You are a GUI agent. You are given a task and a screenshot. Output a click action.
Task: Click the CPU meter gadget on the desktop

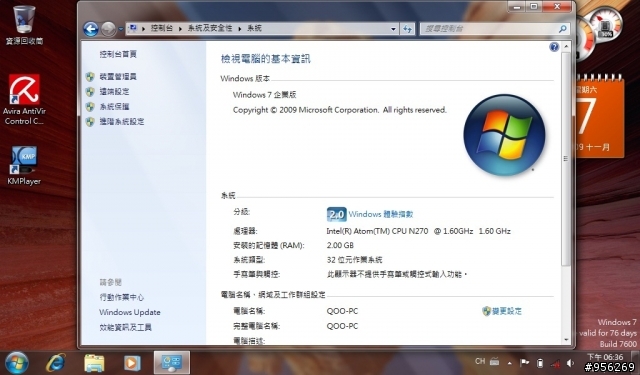tap(600, 33)
